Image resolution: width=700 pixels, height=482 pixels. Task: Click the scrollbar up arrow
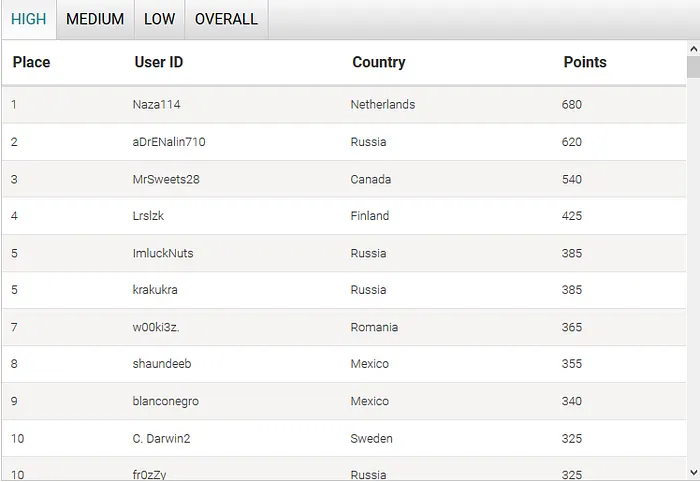[692, 49]
